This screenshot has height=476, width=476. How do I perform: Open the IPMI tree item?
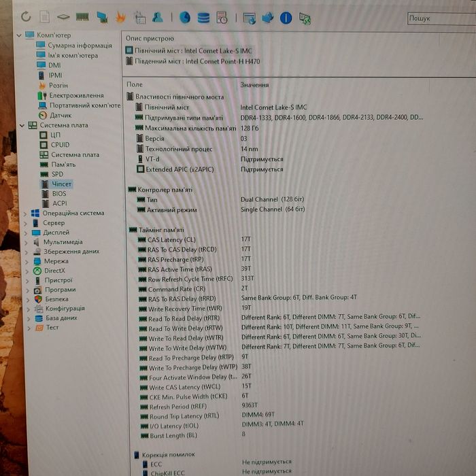tap(50, 75)
